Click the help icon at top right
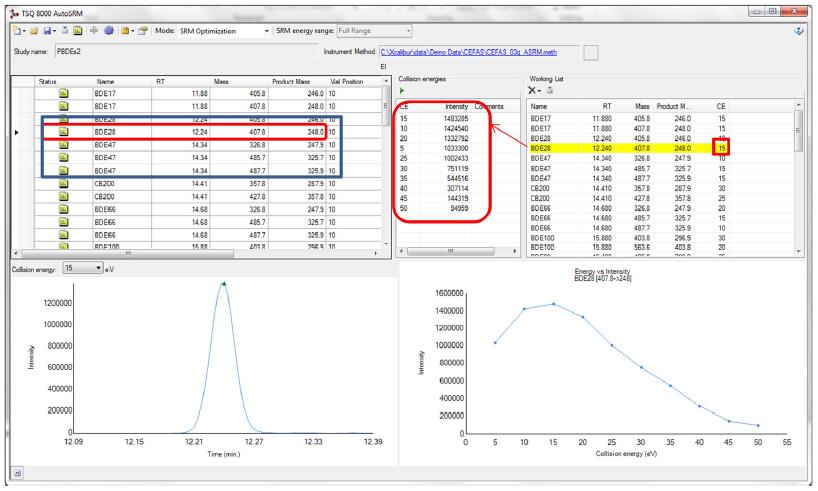Viewport: 818px width, 491px height. pyautogui.click(x=806, y=31)
